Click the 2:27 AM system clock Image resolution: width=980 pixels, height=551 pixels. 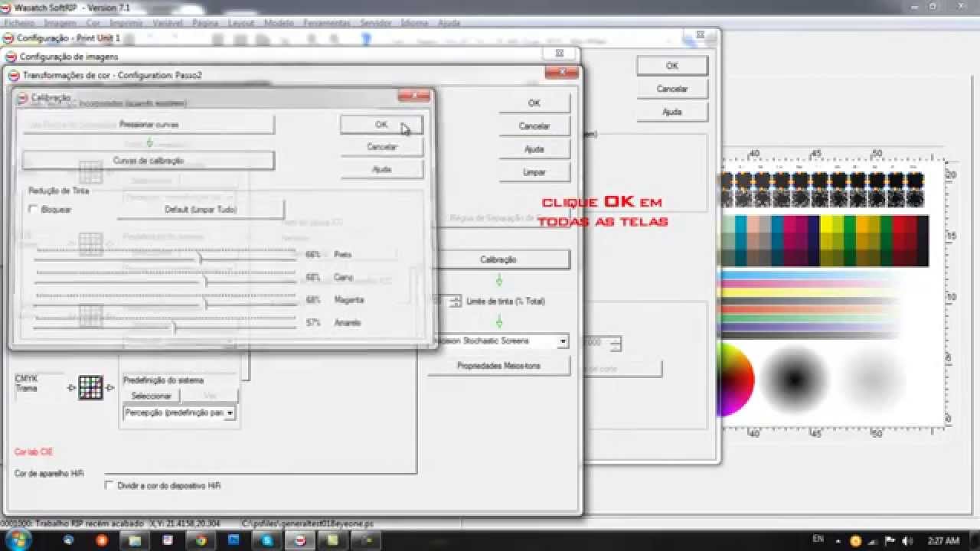point(943,540)
